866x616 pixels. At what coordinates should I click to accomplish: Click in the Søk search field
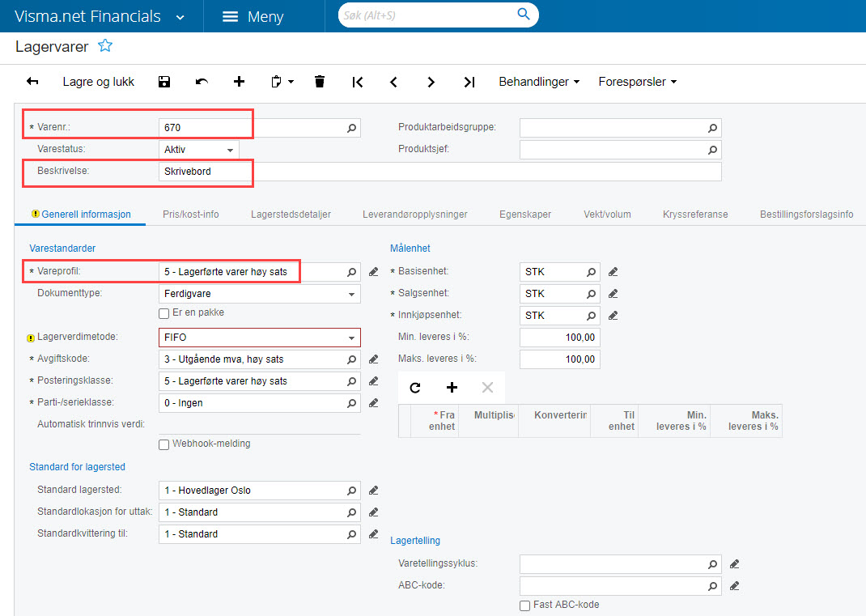tap(427, 15)
